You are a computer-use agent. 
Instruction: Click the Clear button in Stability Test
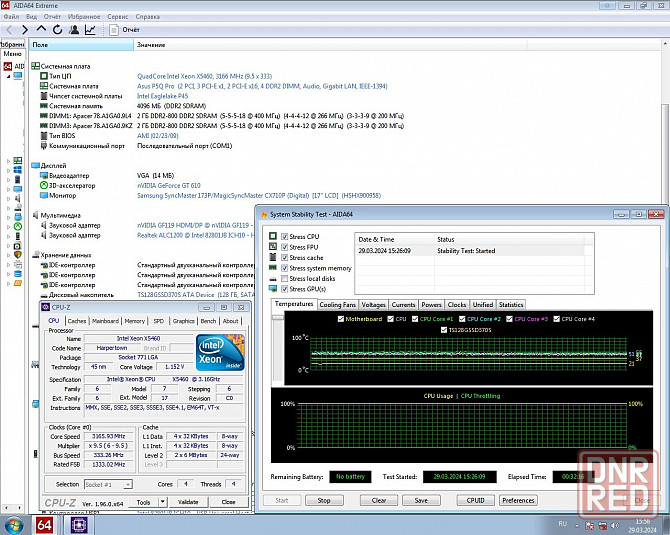click(x=379, y=500)
